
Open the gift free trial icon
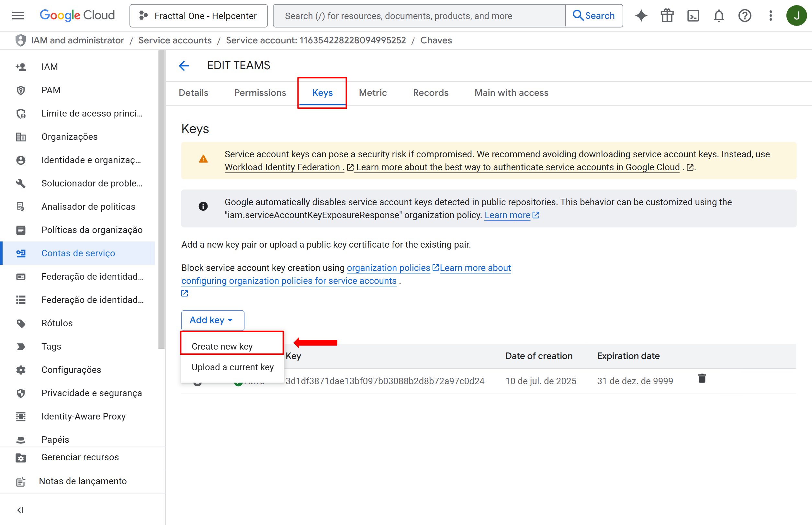click(667, 16)
